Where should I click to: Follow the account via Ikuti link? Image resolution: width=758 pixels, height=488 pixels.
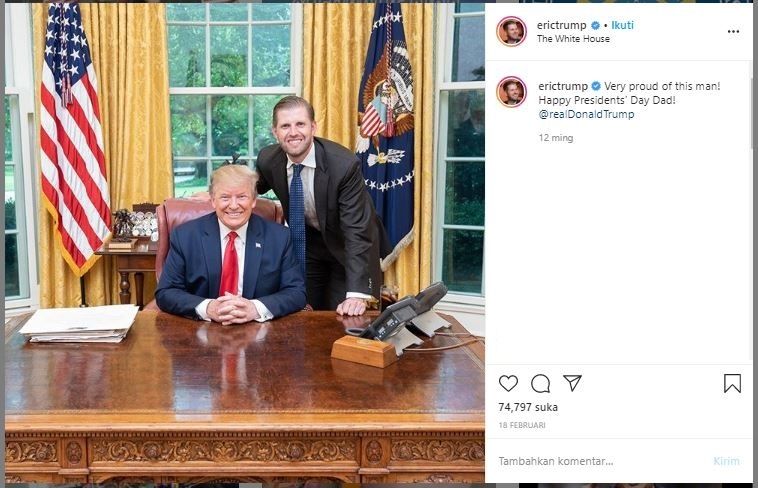pos(622,25)
